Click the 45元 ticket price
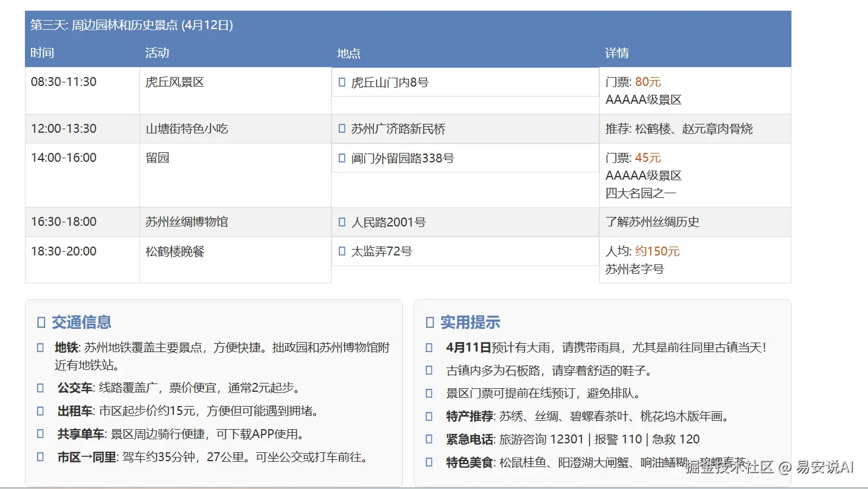This screenshot has height=489, width=868. (x=648, y=158)
